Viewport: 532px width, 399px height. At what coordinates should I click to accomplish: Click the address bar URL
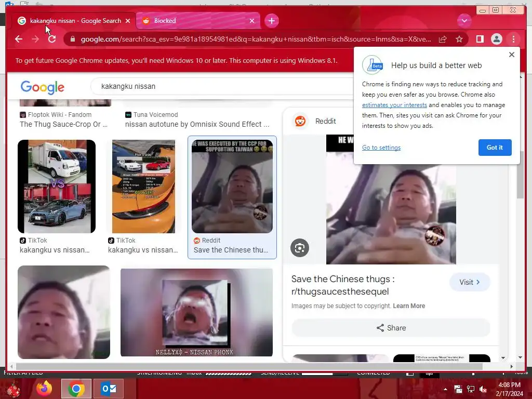(256, 39)
